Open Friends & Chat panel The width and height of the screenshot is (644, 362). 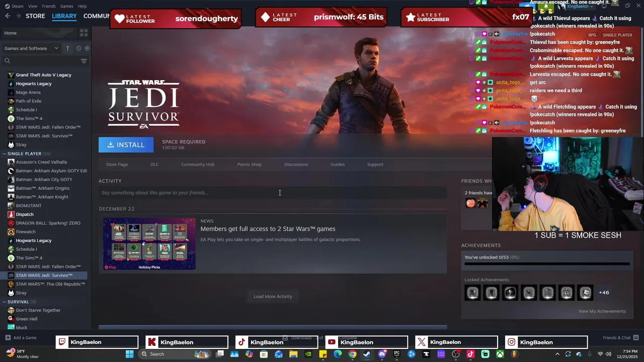coord(621,338)
